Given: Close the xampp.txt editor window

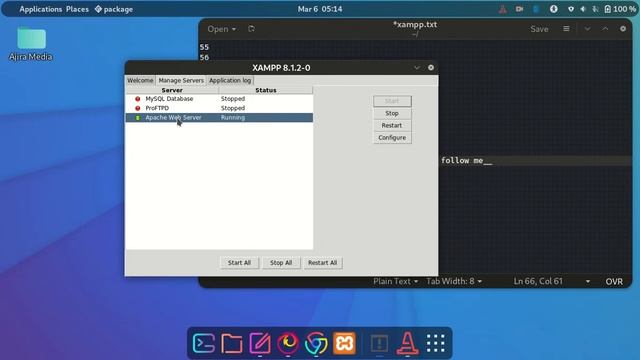Looking at the screenshot, I should tap(622, 29).
